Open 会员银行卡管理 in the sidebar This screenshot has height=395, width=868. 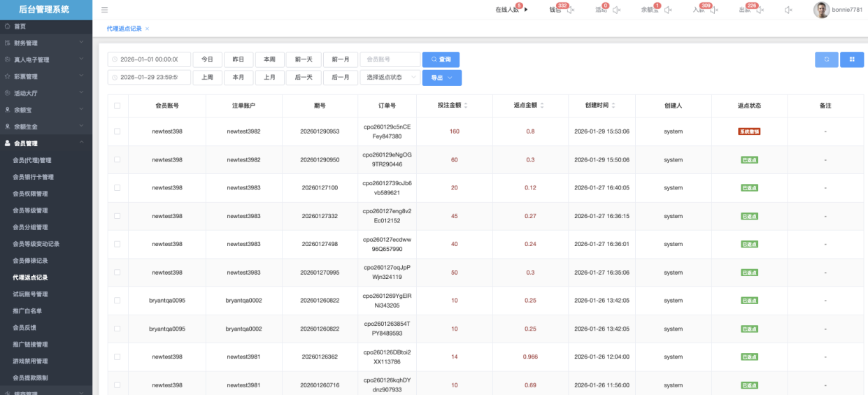point(33,177)
